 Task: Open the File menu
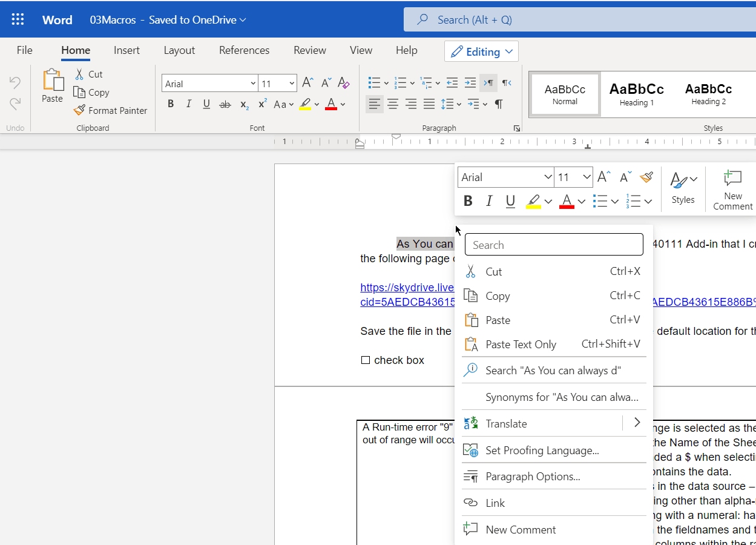pos(25,50)
